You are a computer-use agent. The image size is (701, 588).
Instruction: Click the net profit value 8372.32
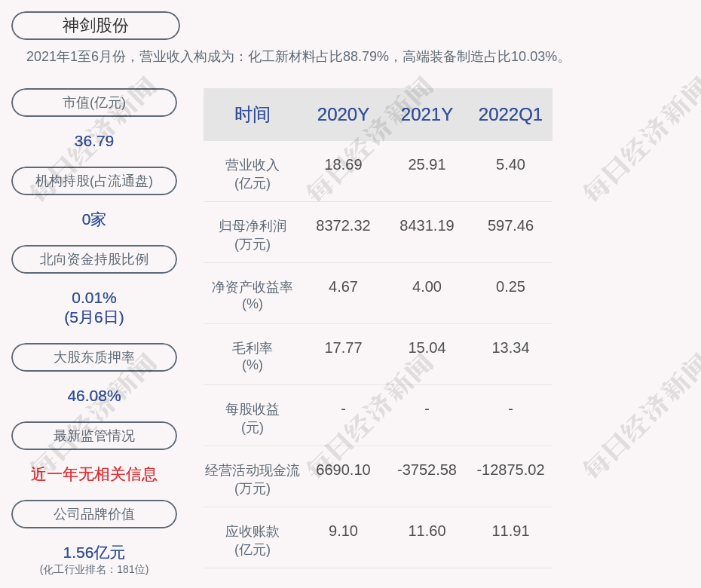coord(343,225)
